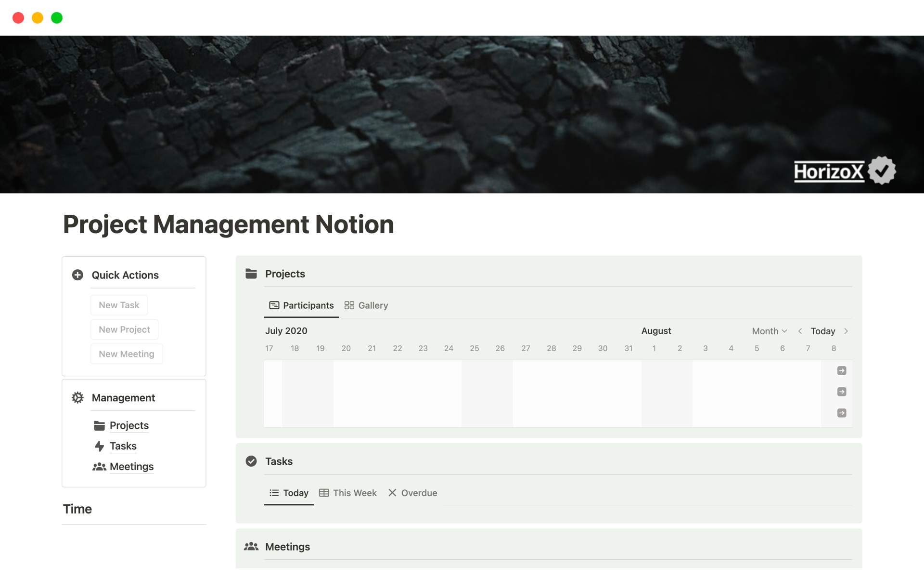Open the Overdue tasks tab
Viewport: 924px width, 578px height.
(412, 493)
